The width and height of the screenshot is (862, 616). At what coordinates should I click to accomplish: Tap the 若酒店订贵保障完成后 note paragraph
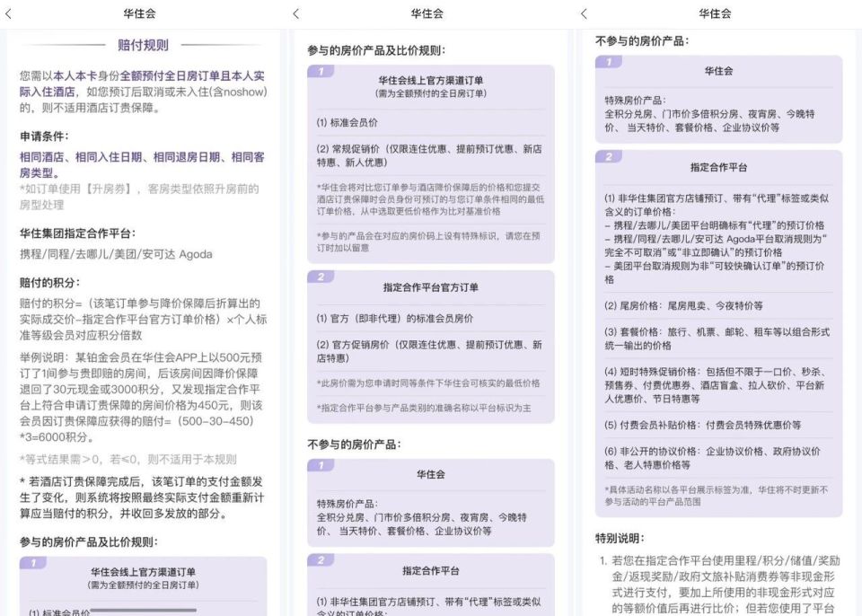(x=142, y=497)
